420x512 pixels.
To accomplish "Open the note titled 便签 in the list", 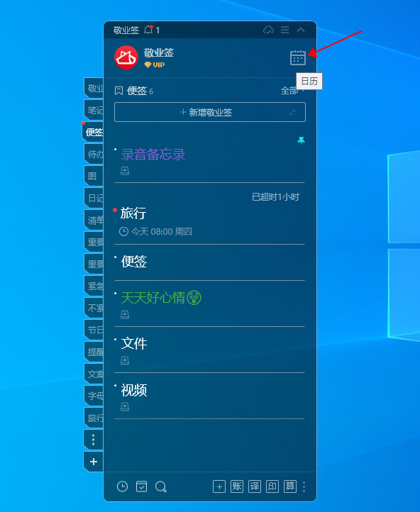I will [x=134, y=262].
